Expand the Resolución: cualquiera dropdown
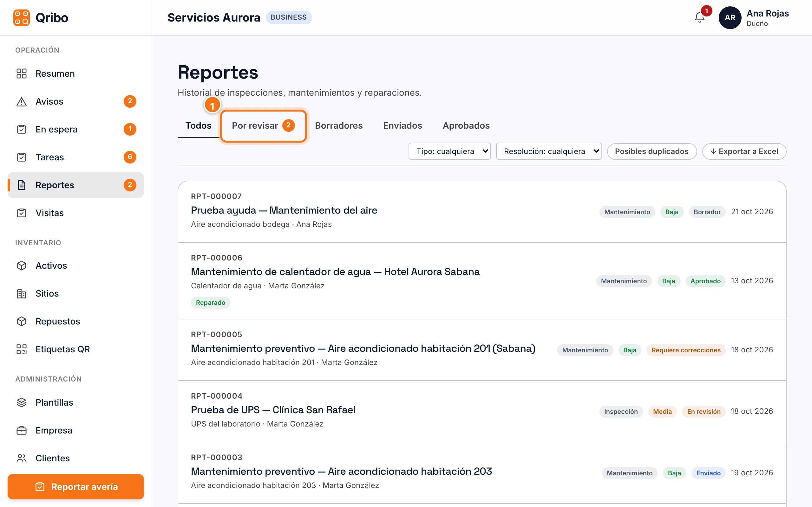 [549, 151]
